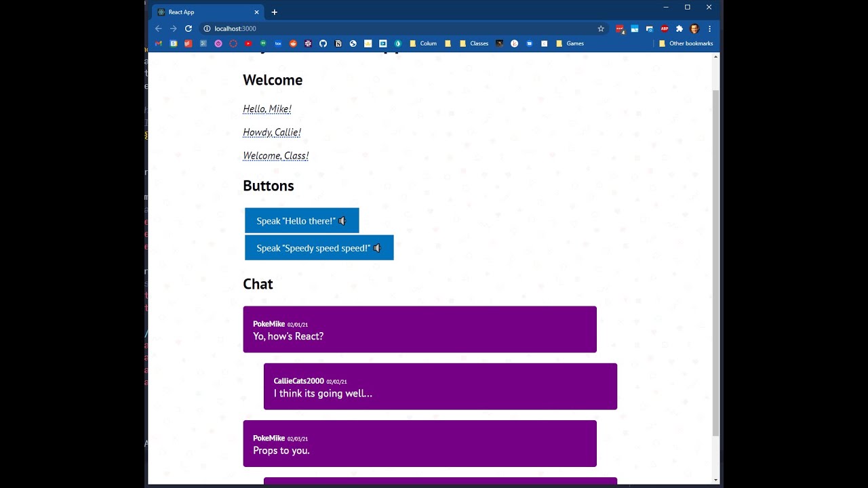868x488 pixels.
Task: Click the Buttons heading
Action: (x=269, y=186)
